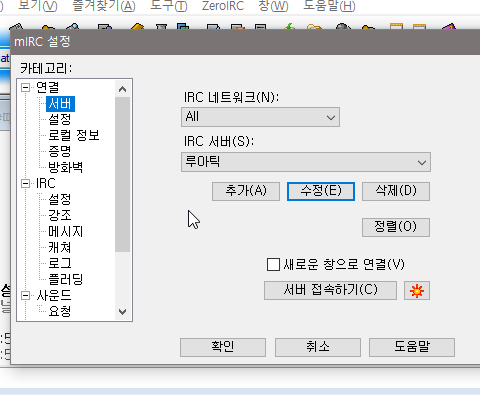This screenshot has width=480, height=395.
Task: Click the sun icon button beside 서버 접속하기
Action: click(417, 291)
